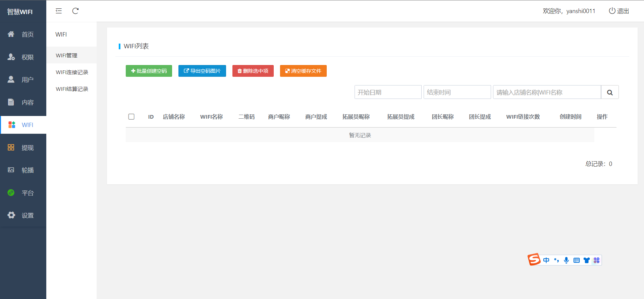Click the 商户昵称 column header
The image size is (644, 299).
279,117
